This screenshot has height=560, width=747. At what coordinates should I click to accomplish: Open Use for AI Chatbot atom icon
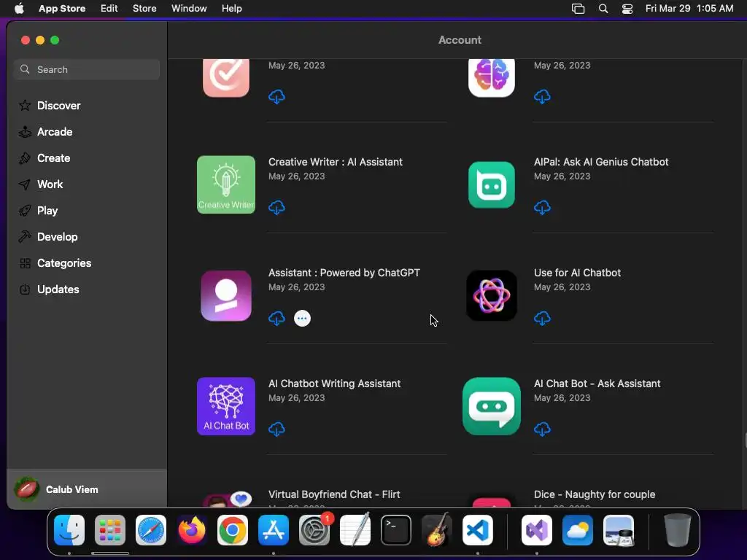click(x=492, y=296)
